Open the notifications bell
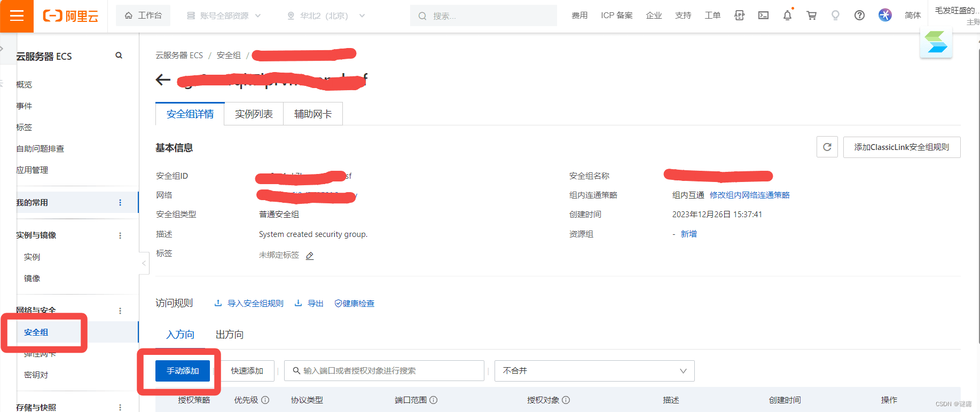 tap(788, 15)
